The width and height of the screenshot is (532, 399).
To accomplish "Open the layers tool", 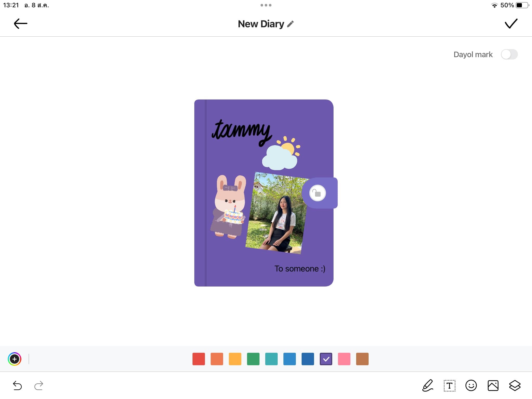I will [x=515, y=385].
